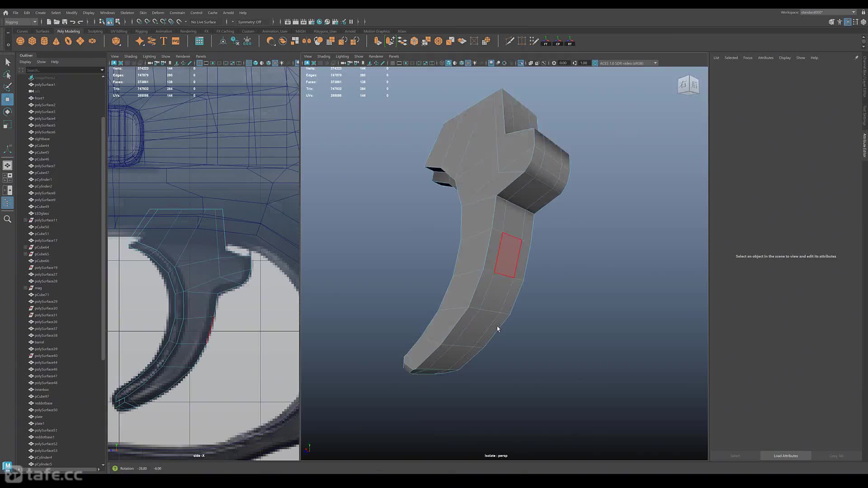Click the Mirror shelf icon
Screen dimensions: 868x488
(307, 41)
